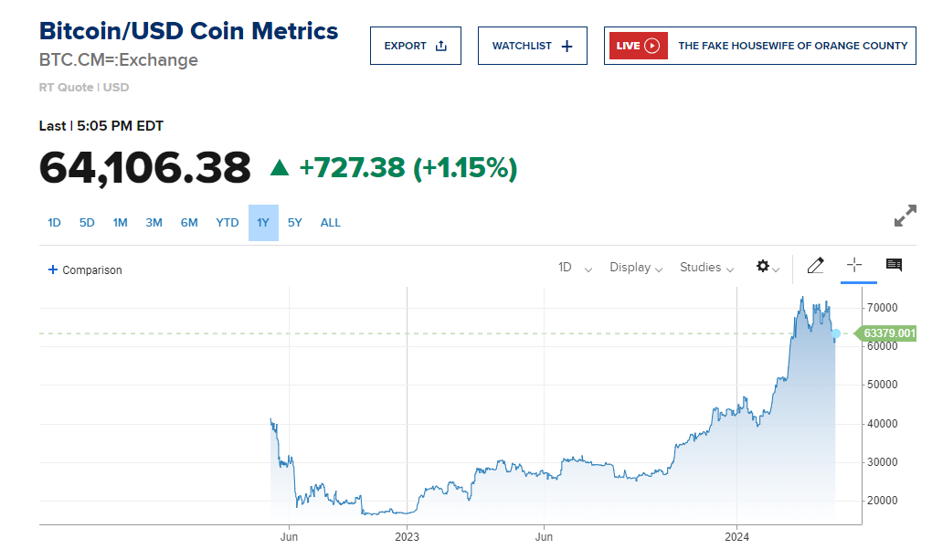
Task: Show the ALL time range
Action: [x=330, y=223]
